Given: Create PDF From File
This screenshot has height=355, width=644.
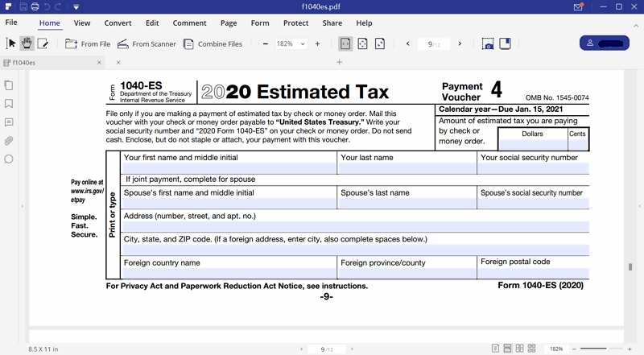Looking at the screenshot, I should pos(88,43).
